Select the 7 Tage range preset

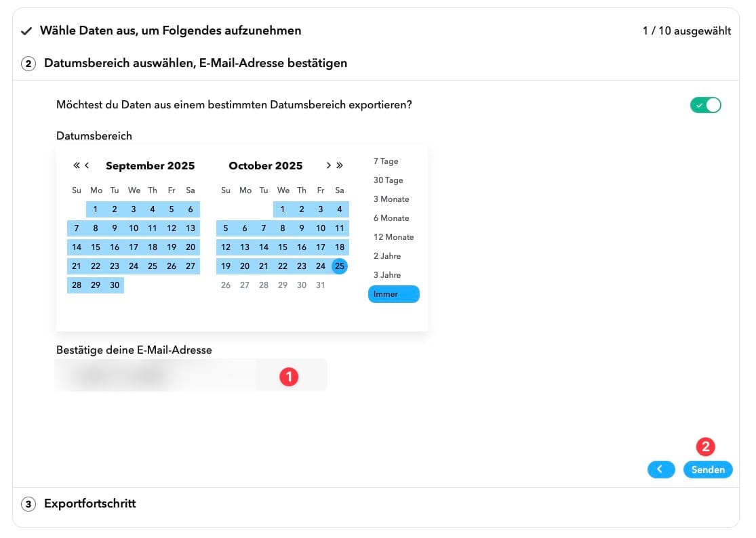click(386, 161)
